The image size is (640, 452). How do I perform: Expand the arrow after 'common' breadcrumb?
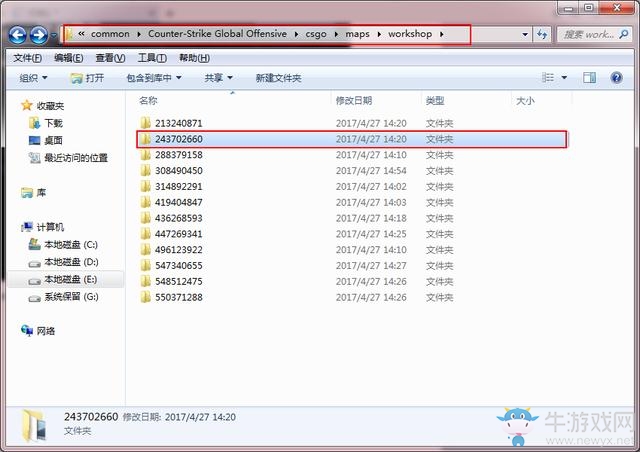139,34
